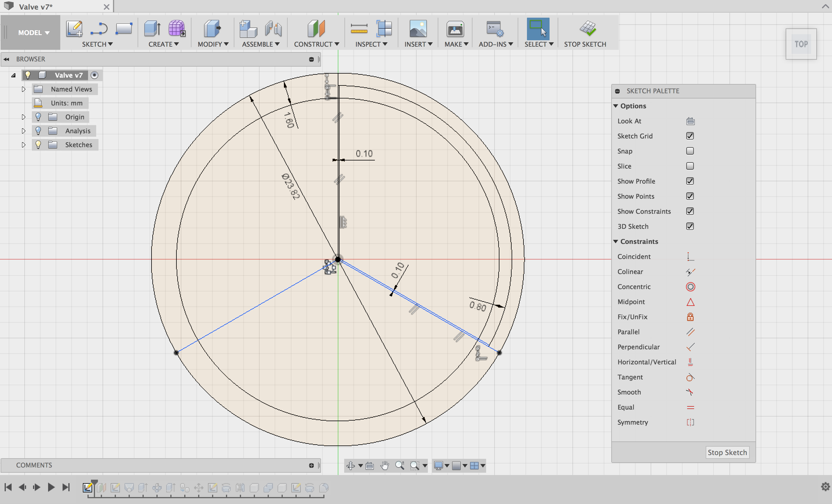
Task: Toggle the Show Points checkbox
Action: (690, 196)
